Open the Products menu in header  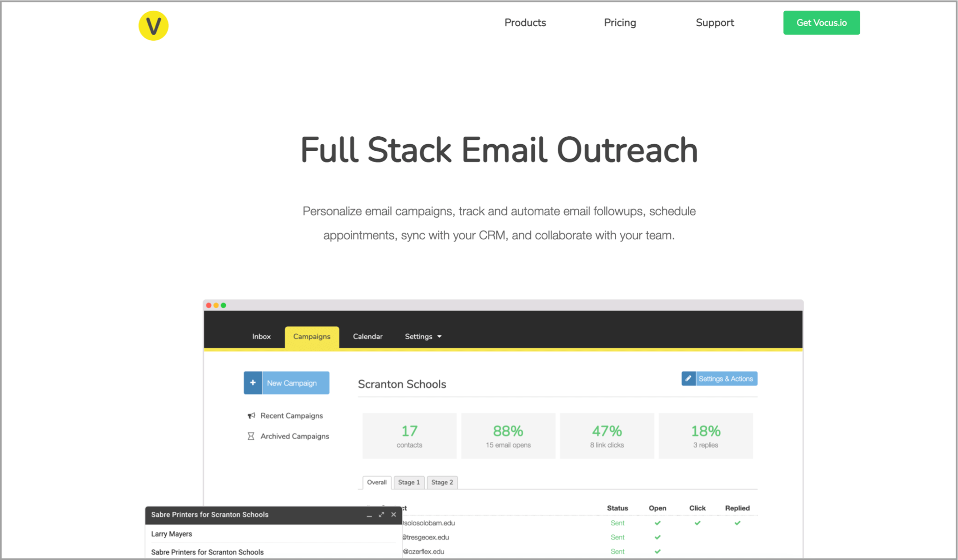pyautogui.click(x=525, y=22)
